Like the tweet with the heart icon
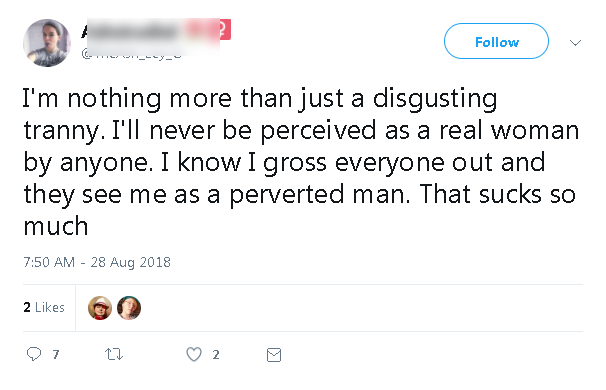 (x=194, y=354)
